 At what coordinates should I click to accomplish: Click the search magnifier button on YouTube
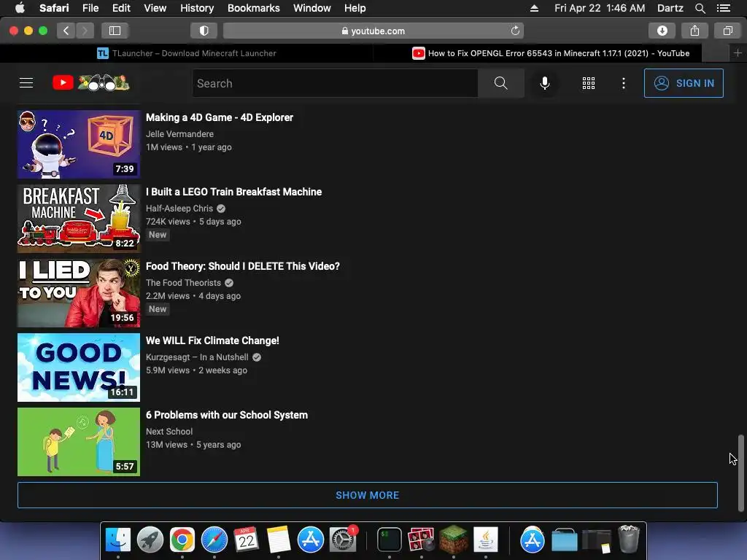pyautogui.click(x=500, y=83)
